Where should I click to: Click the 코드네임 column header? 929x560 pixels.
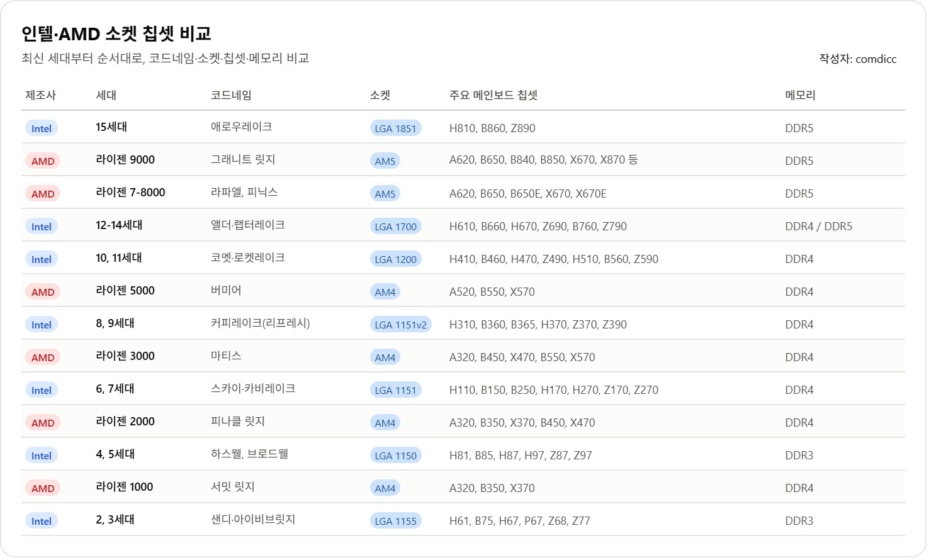231,95
